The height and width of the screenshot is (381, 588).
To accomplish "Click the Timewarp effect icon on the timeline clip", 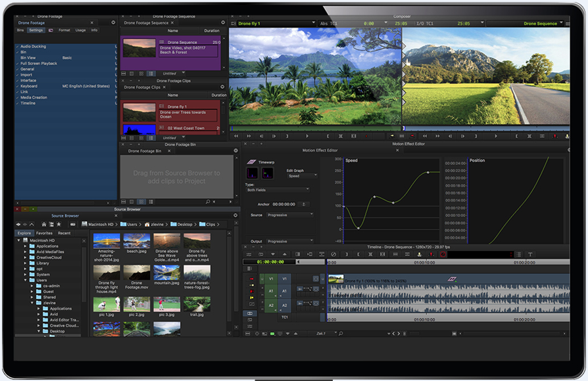I will point(452,279).
